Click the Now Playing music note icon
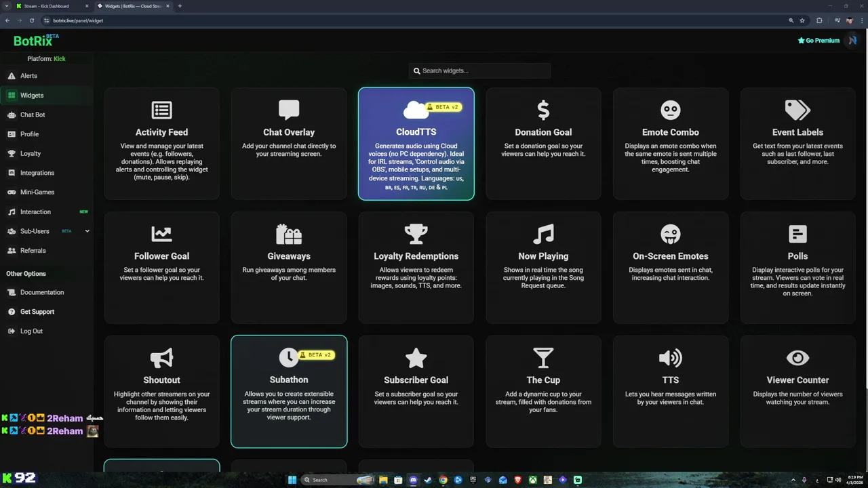The image size is (868, 488). point(543,234)
